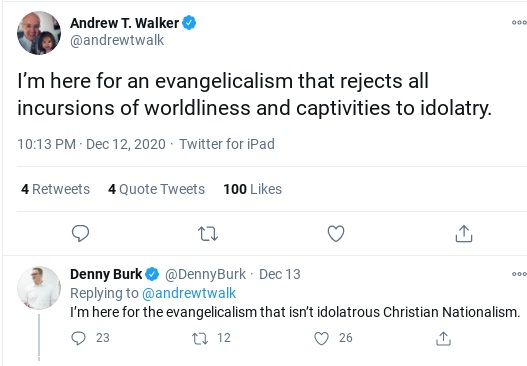Click the Andrew T. Walker display name

coord(124,23)
